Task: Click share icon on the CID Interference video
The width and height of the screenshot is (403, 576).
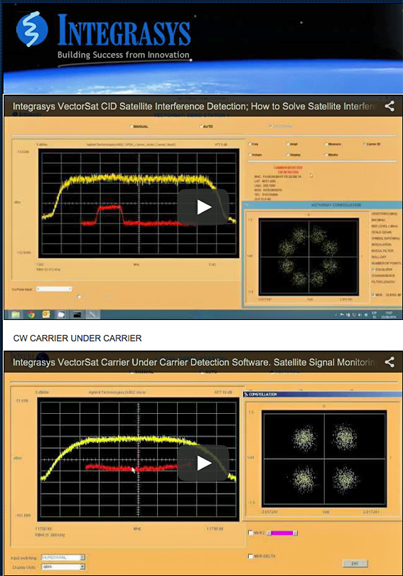Action: click(x=389, y=106)
